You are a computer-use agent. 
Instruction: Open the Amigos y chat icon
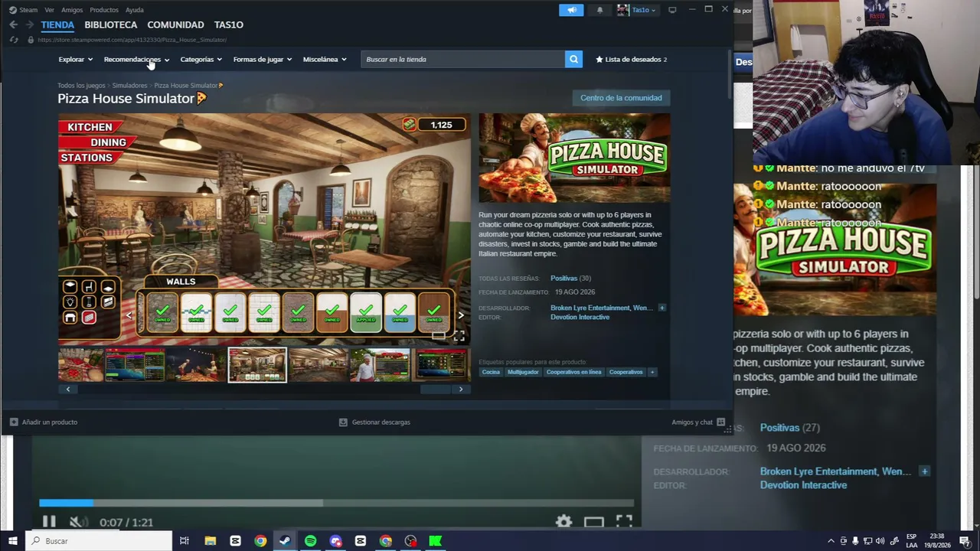tap(720, 422)
